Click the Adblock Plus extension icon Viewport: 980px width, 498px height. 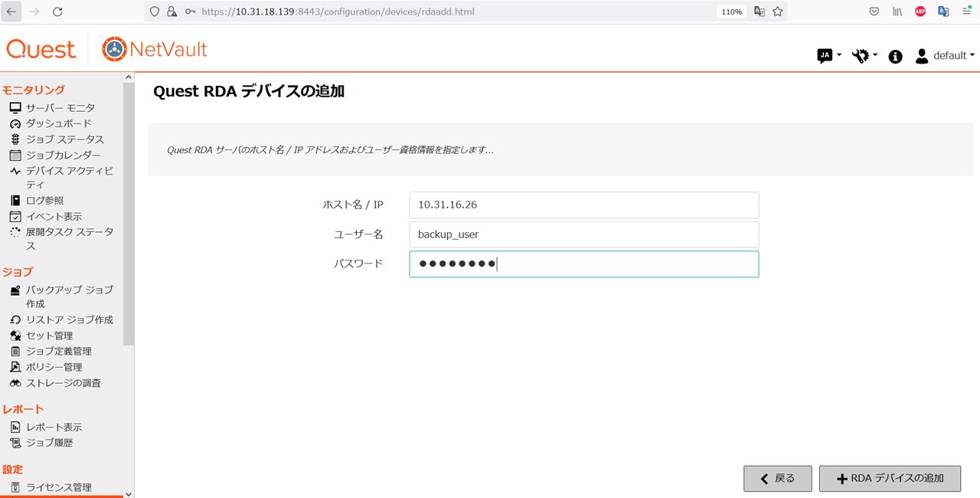click(x=920, y=11)
